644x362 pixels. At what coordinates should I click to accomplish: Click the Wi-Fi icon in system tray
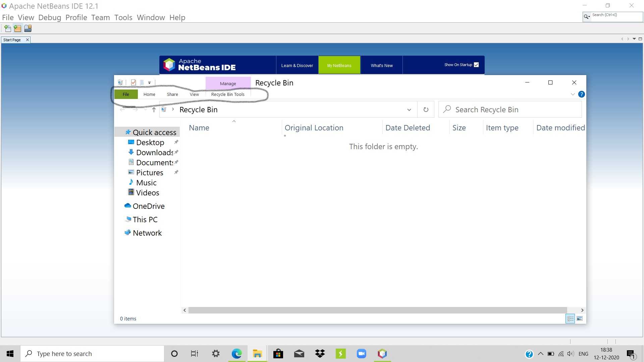click(561, 354)
